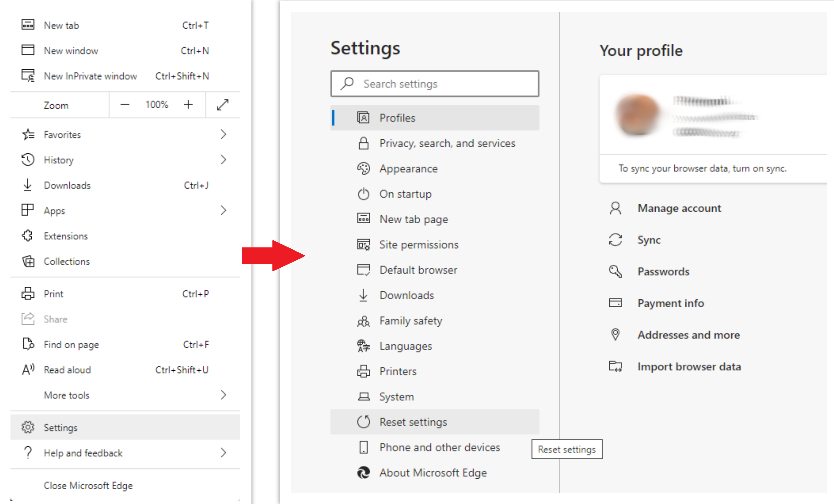The height and width of the screenshot is (504, 834).
Task: Open Favorites from the Edge menu
Action: coord(62,134)
